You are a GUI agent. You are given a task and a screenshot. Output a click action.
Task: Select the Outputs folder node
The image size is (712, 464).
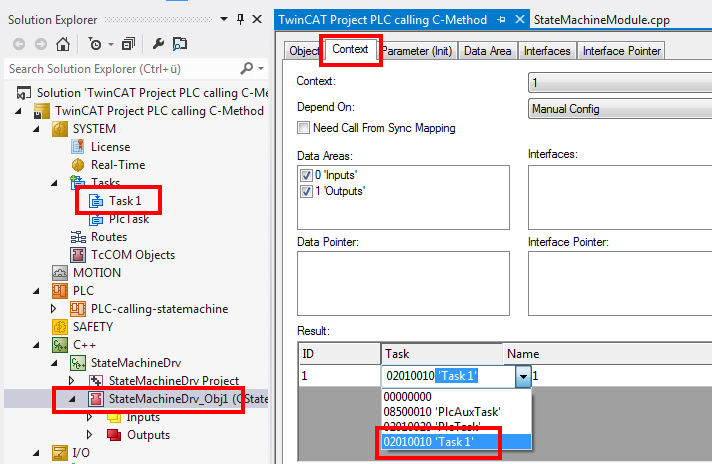pyautogui.click(x=148, y=435)
